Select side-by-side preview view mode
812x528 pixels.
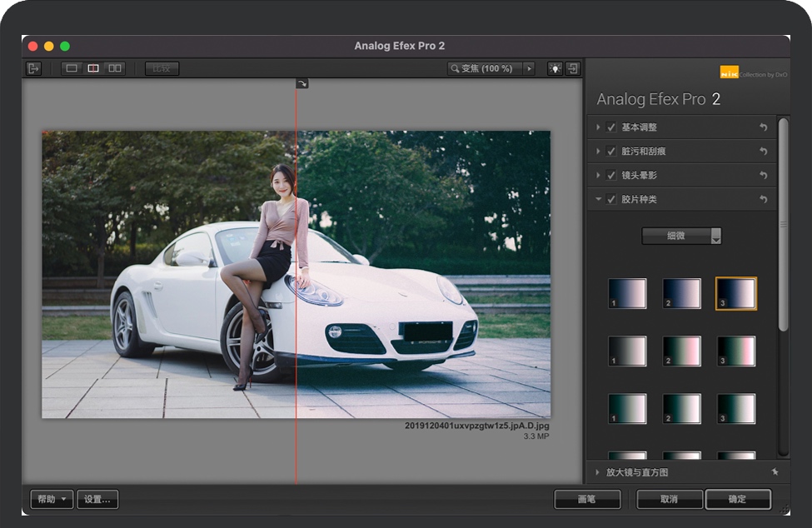tap(115, 68)
